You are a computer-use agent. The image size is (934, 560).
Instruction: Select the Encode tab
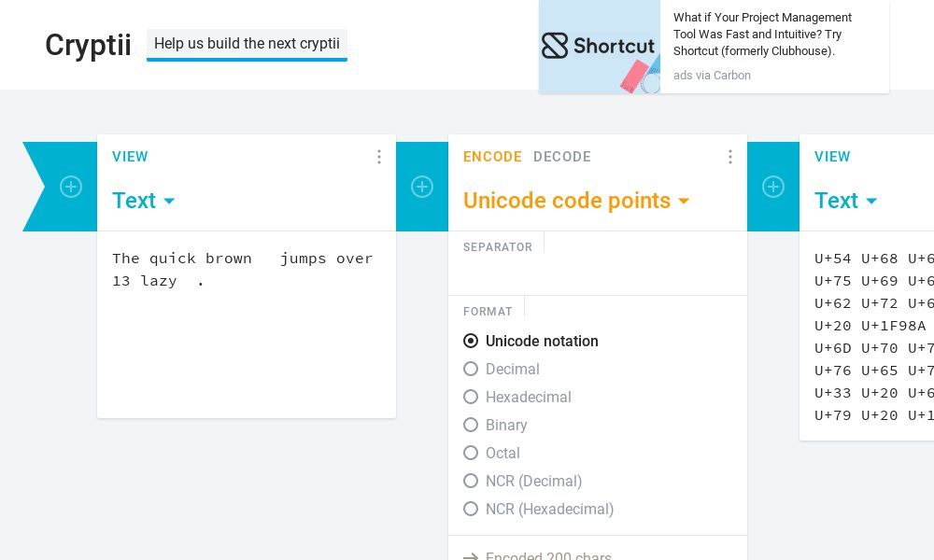click(492, 157)
